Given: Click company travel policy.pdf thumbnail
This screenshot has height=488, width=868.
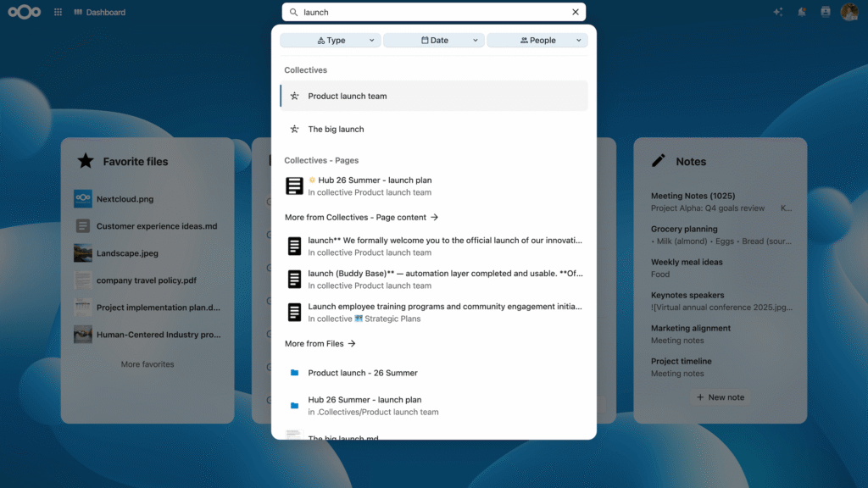Looking at the screenshot, I should point(83,280).
